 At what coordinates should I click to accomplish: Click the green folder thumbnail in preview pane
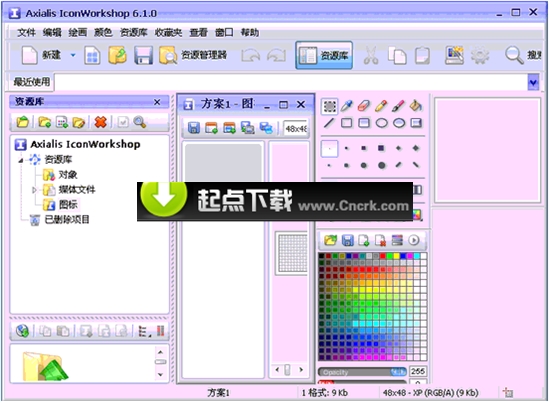pos(46,367)
